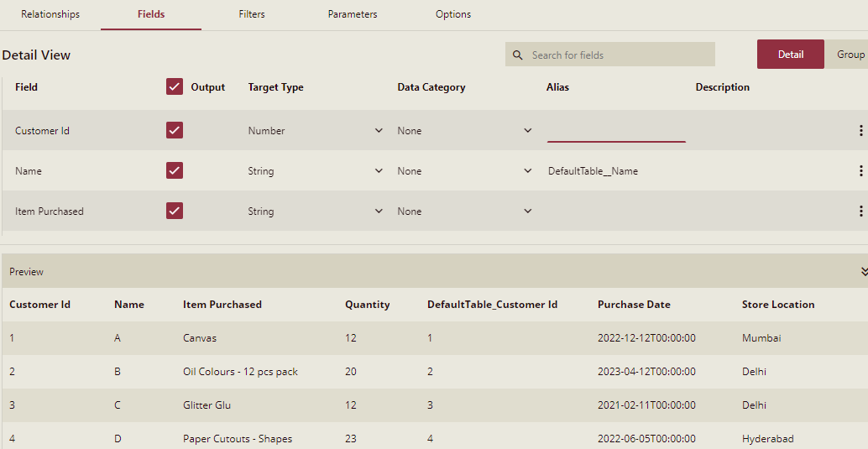This screenshot has width=868, height=449.
Task: Click quantity 23 cell in preview
Action: tap(350, 438)
